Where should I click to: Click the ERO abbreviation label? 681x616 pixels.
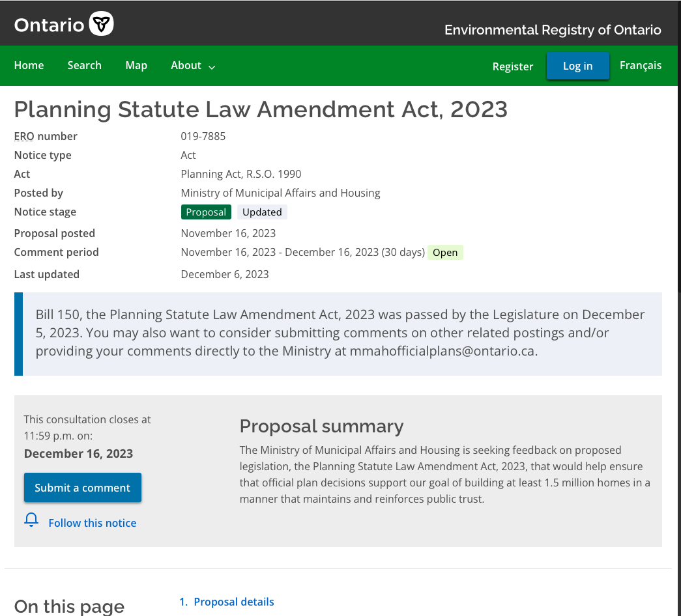coord(24,136)
